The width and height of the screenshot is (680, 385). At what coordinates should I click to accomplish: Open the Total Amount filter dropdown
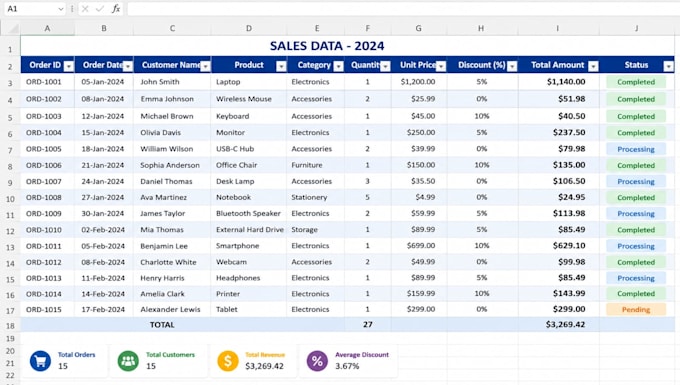(593, 66)
